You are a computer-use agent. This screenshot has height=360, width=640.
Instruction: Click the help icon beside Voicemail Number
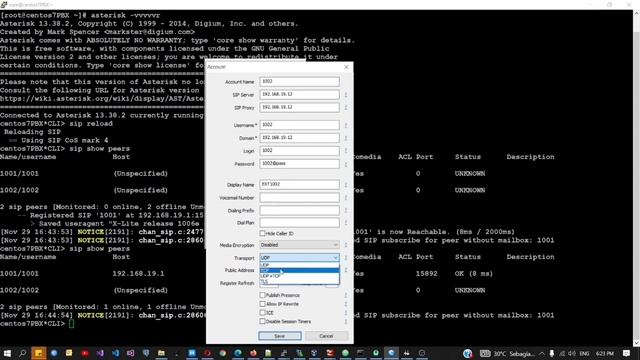tap(346, 198)
